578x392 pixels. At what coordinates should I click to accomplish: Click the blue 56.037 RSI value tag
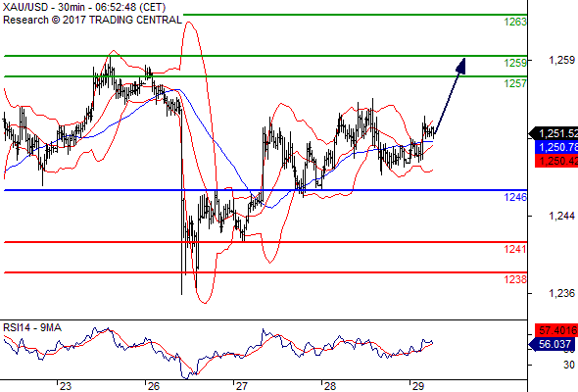coord(552,344)
